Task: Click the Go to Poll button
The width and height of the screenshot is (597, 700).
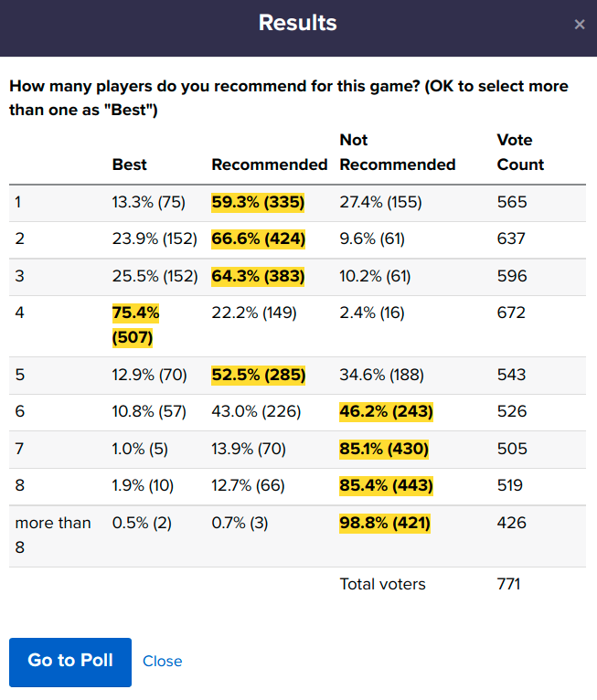Action: (70, 661)
